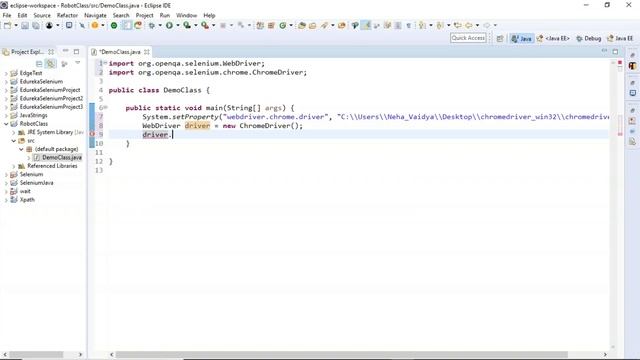Screen dimensions: 640x360
Task: Open the Refactor menu
Action: (x=67, y=15)
